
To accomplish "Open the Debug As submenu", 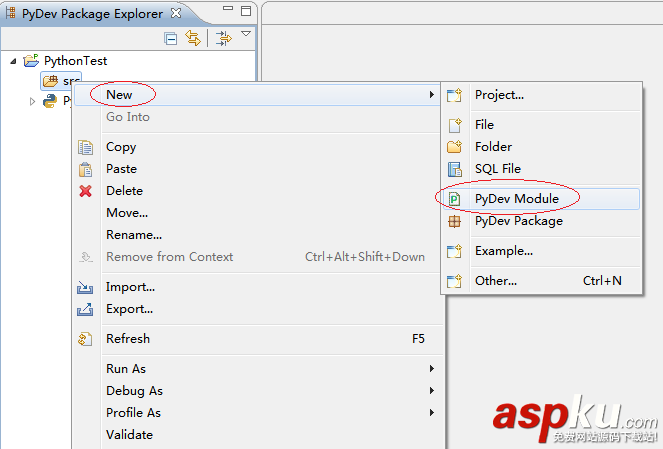I will [257, 391].
